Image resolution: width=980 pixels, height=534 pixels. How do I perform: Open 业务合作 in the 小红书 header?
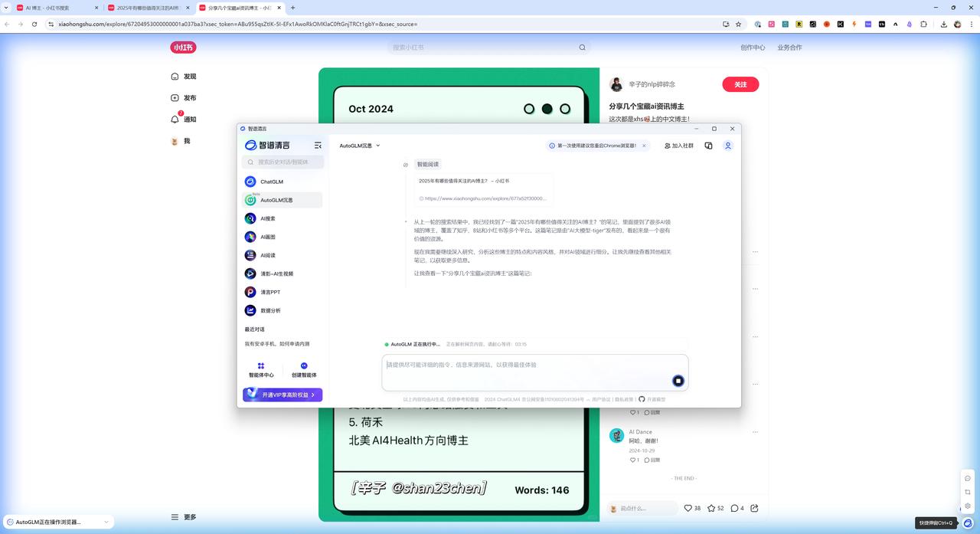pyautogui.click(x=789, y=48)
